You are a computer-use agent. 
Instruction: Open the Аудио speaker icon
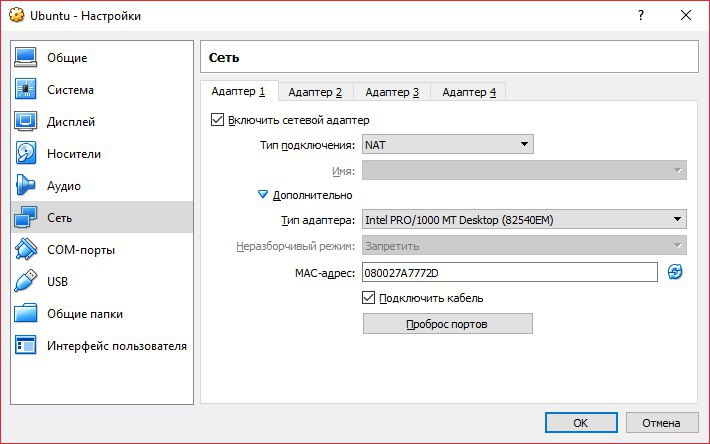point(25,186)
